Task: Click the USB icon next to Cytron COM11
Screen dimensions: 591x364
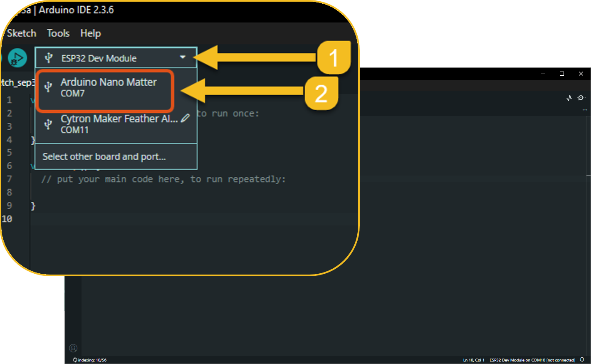Action: point(48,124)
